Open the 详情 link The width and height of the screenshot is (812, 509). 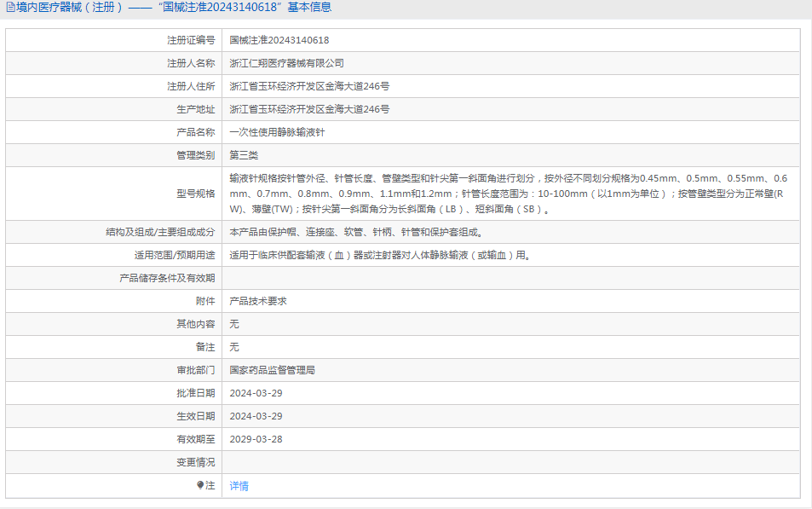pos(239,486)
